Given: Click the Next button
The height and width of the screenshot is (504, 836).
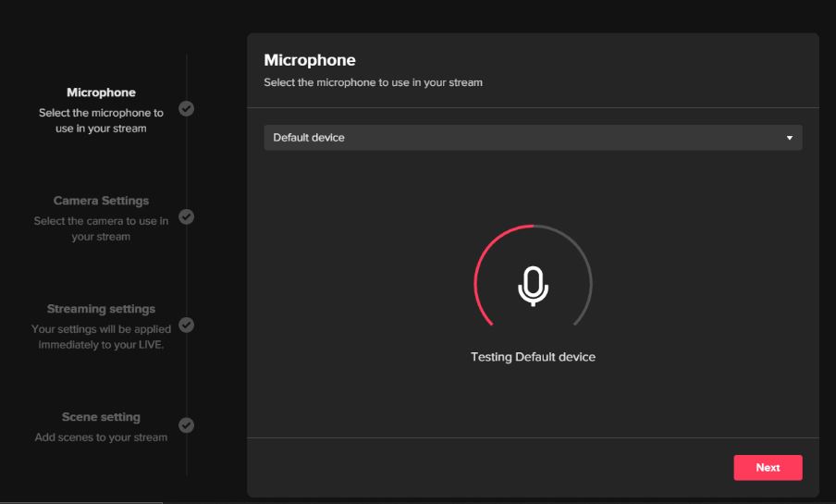Looking at the screenshot, I should (768, 467).
